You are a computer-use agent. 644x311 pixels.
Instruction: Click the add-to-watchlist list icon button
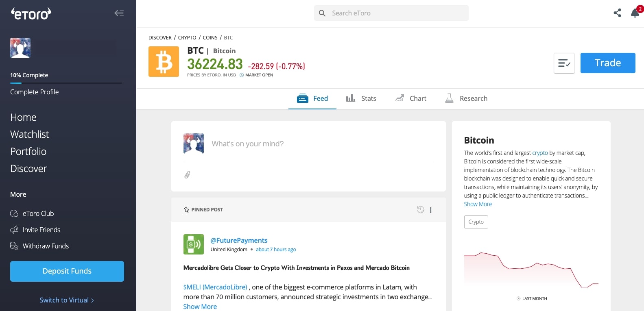coord(564,63)
